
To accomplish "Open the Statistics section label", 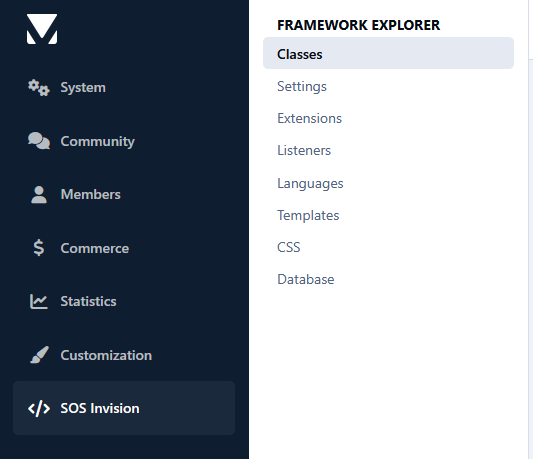I will click(x=88, y=301).
